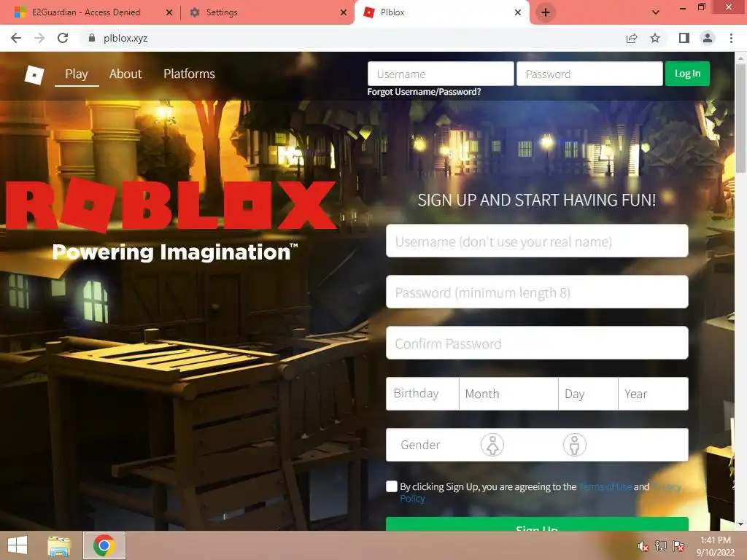This screenshot has width=747, height=560.
Task: Open the Terms of Use link
Action: click(x=605, y=486)
